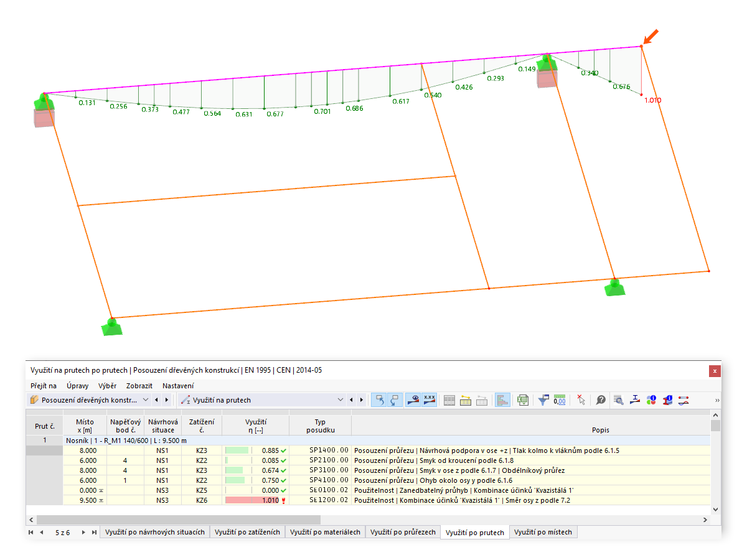Open the help question mark icon
747x560 pixels.
coord(601,400)
